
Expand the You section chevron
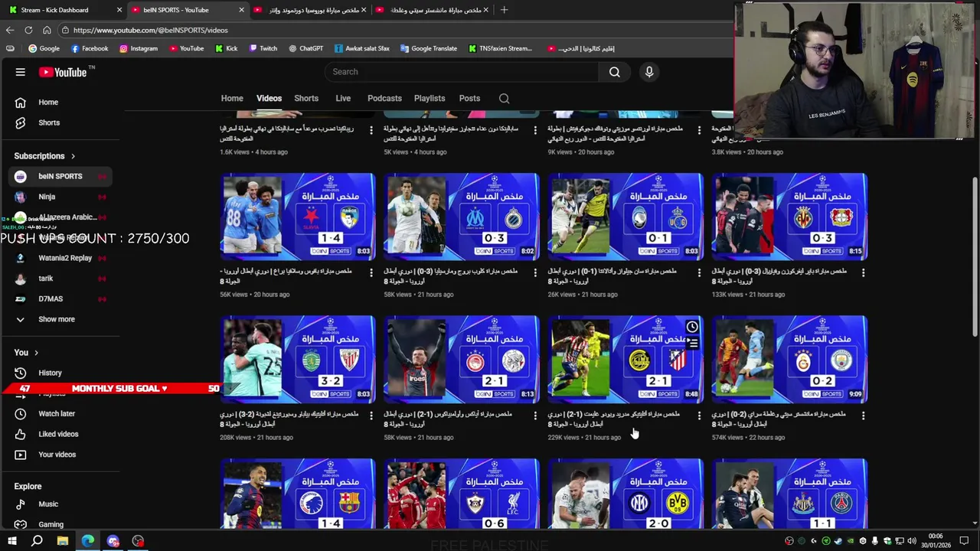click(36, 353)
